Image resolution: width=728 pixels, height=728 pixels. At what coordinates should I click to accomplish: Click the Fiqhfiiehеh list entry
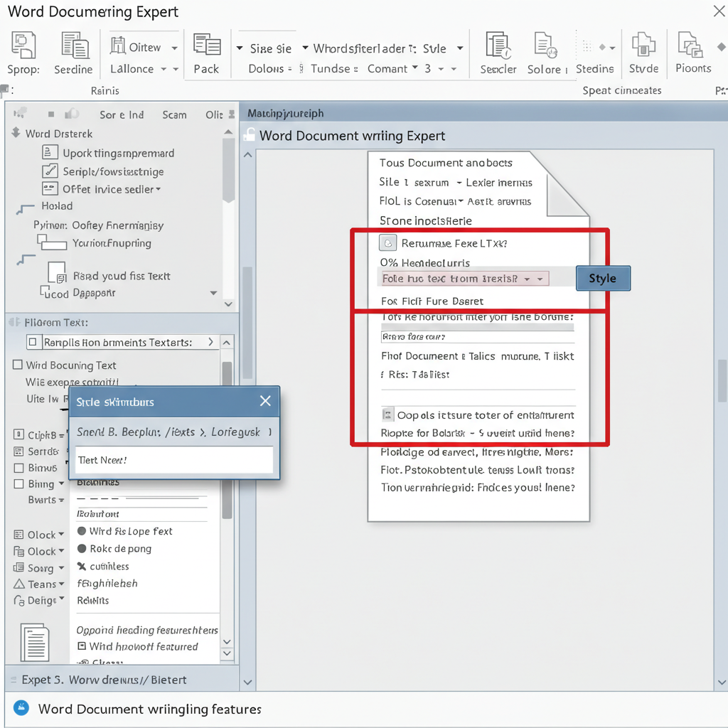click(x=107, y=583)
